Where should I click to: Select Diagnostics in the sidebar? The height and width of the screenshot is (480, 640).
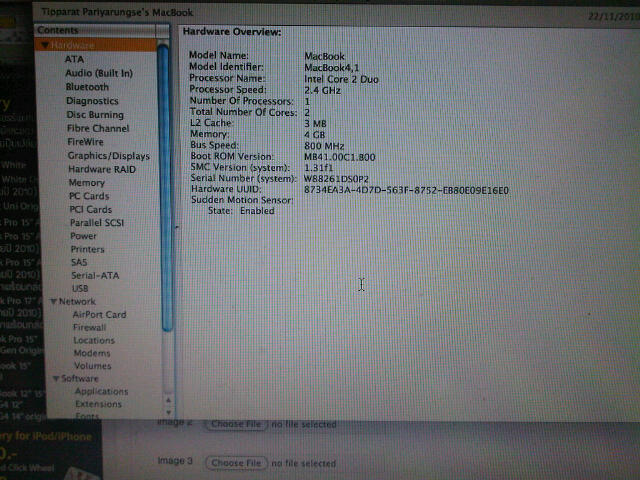click(92, 101)
